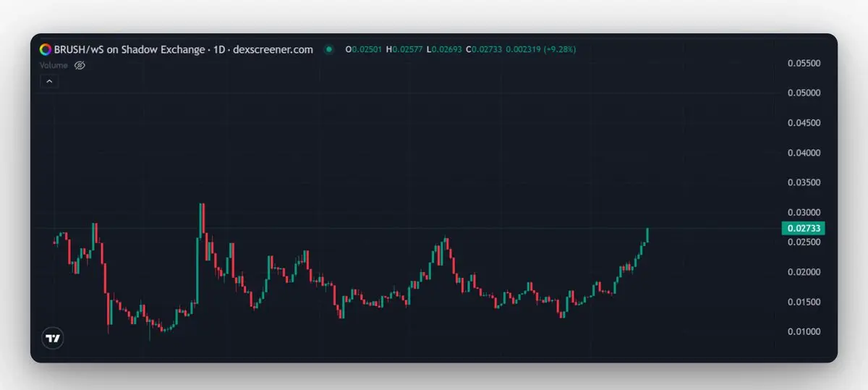Click the high value H0.02577
The width and height of the screenshot is (868, 390).
404,49
